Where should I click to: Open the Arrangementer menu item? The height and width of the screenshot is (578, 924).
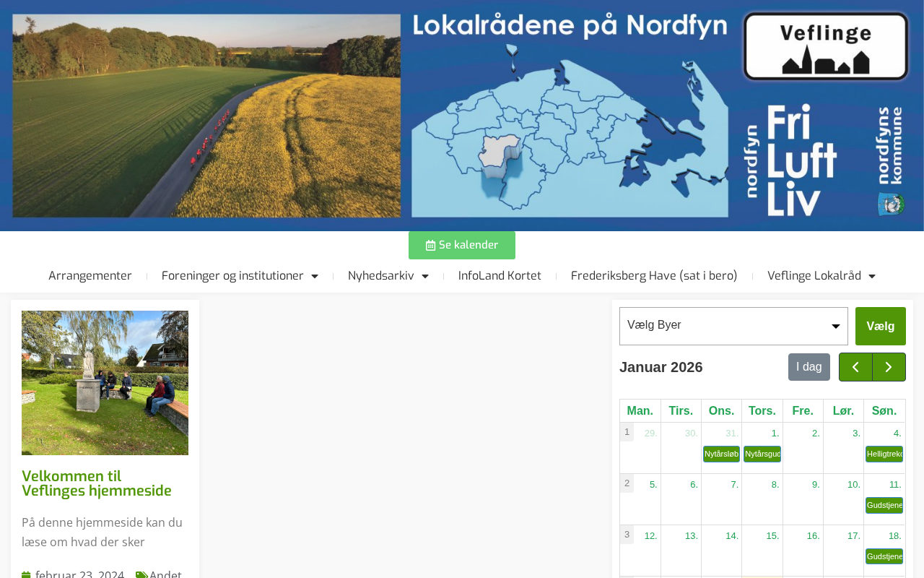click(90, 276)
